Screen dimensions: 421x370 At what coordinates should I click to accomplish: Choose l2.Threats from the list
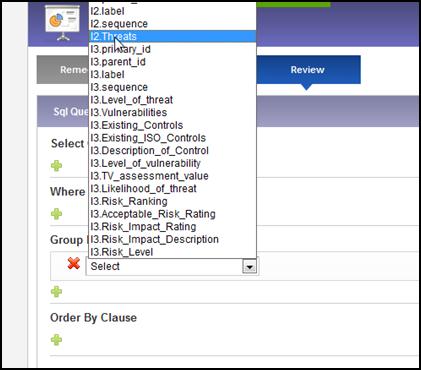point(173,36)
